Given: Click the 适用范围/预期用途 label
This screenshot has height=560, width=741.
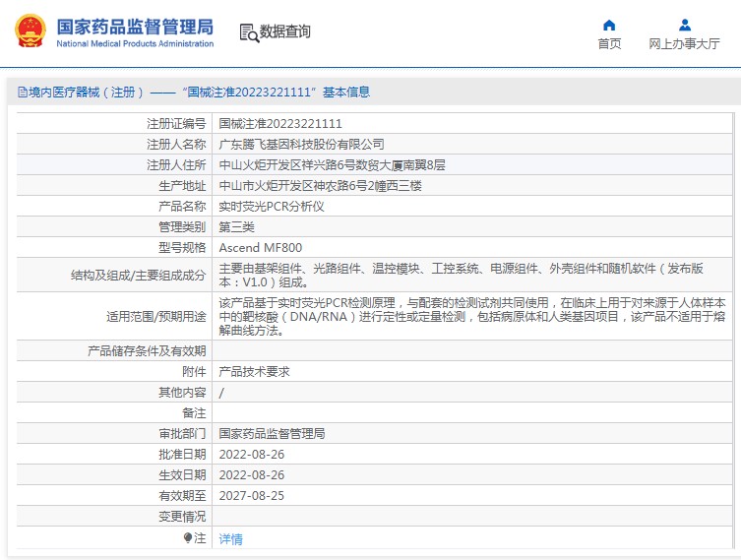Looking at the screenshot, I should click(x=155, y=317).
